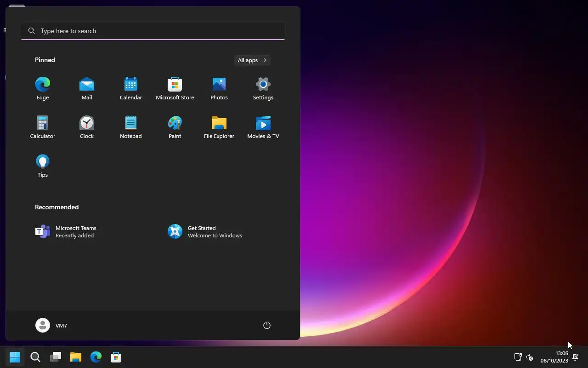Launch the Calendar app
The width and height of the screenshot is (588, 368).
point(131,88)
